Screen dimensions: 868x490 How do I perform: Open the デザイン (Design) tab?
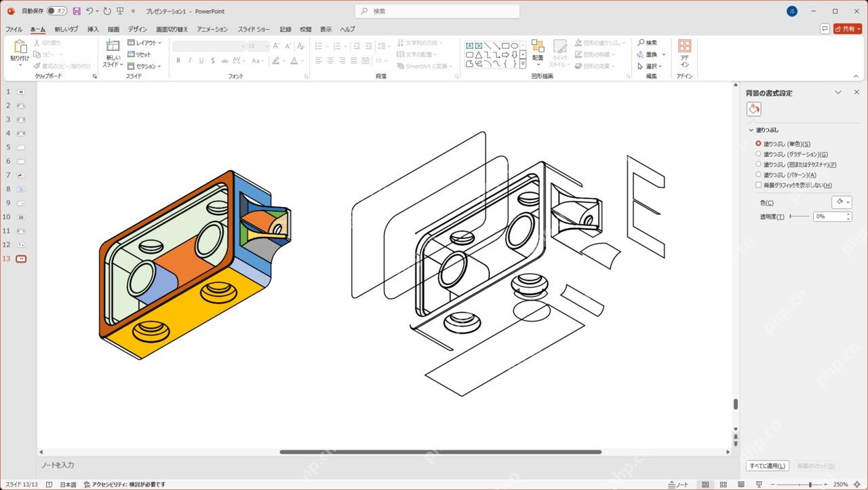(137, 29)
